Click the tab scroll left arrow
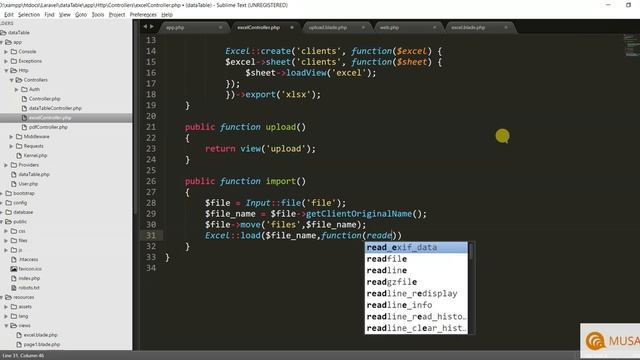The width and height of the screenshot is (640, 360). [x=144, y=27]
